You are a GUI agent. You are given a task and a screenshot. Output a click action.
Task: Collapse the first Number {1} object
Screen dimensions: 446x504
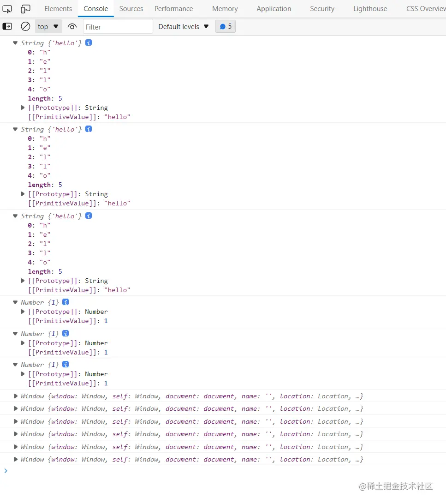[15, 302]
